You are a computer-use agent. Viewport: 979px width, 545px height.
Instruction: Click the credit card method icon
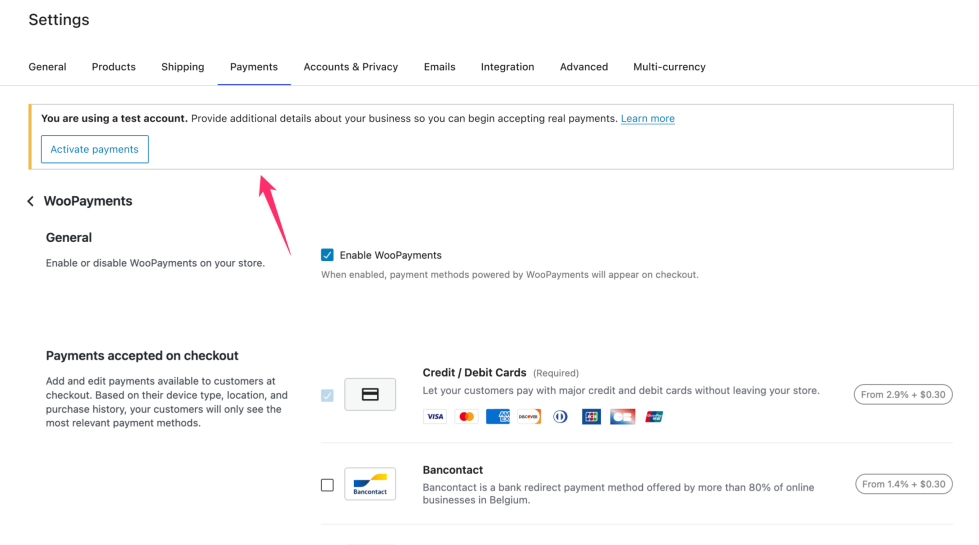point(370,395)
